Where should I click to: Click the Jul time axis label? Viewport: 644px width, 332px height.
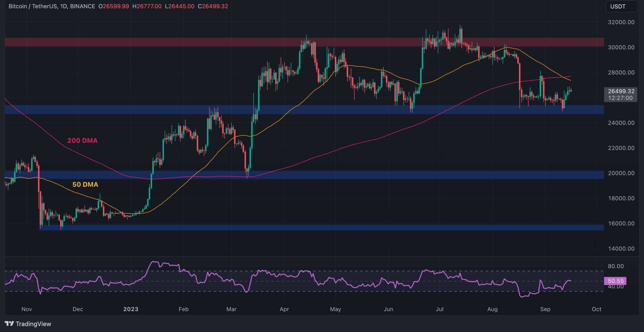[x=439, y=309]
